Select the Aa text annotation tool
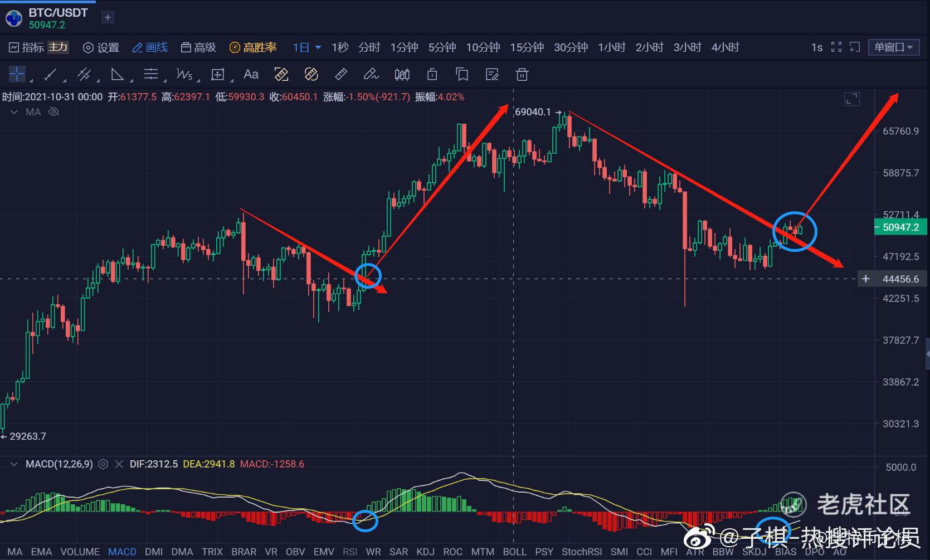The height and width of the screenshot is (560, 930). tap(251, 74)
